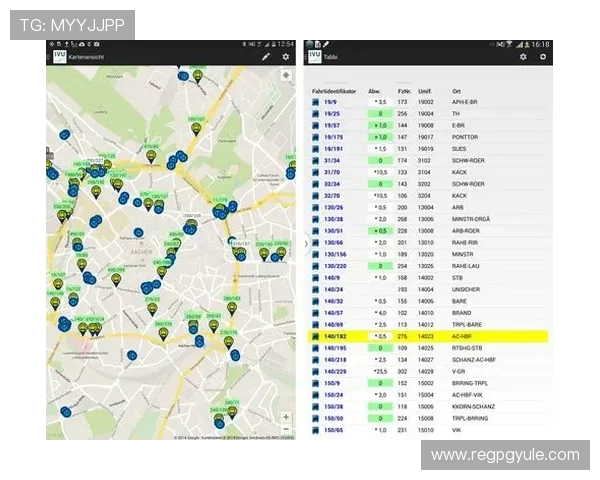Image resolution: width=600 pixels, height=480 pixels.
Task: Sort by Abw. column header
Action: pos(374,91)
